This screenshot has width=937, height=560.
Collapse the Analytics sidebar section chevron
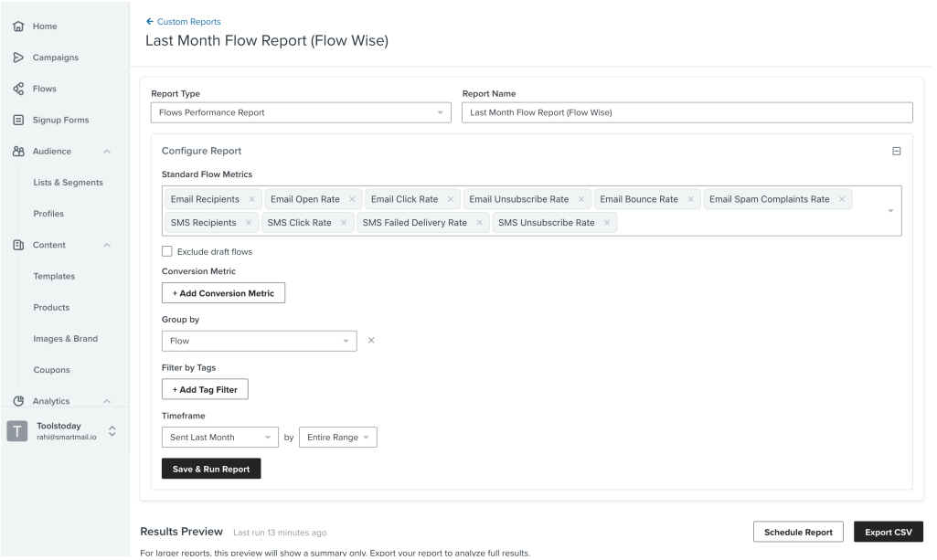click(107, 401)
